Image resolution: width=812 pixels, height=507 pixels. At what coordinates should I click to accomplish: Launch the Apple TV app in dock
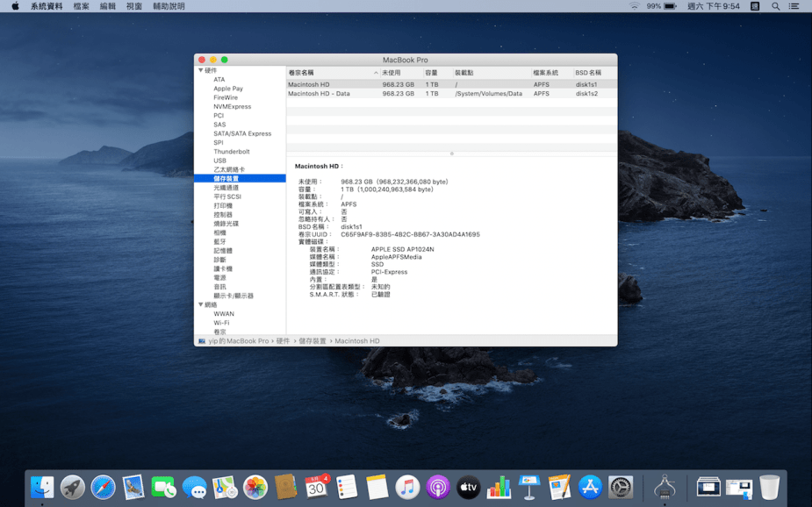[x=468, y=487]
